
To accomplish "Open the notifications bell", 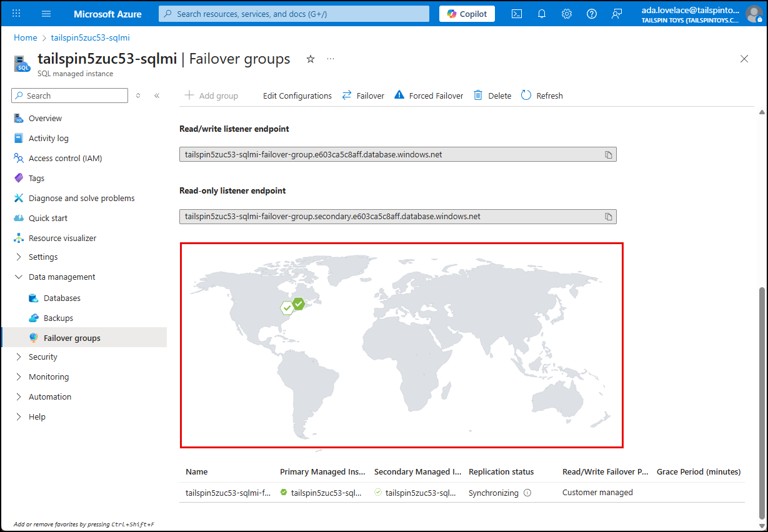I will [541, 13].
